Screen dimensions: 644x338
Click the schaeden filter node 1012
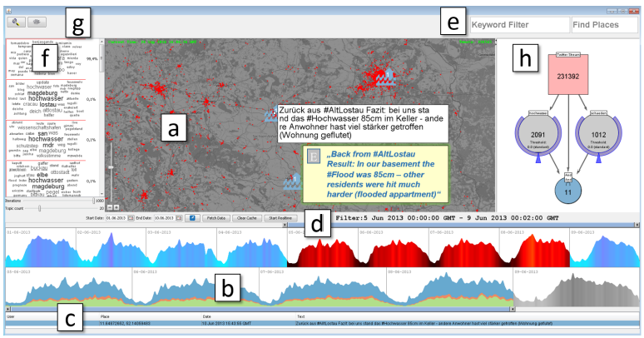[x=598, y=135]
